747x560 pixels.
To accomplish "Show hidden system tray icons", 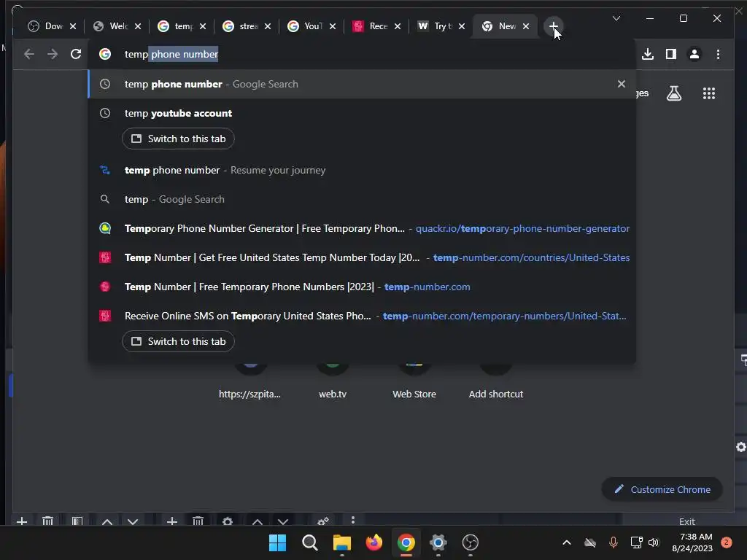I will click(x=566, y=542).
